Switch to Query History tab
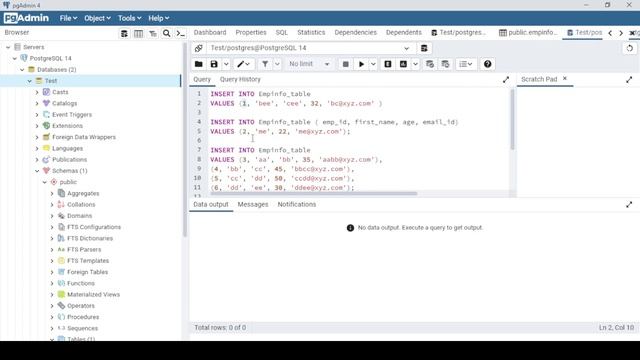This screenshot has width=640, height=360. tap(240, 80)
